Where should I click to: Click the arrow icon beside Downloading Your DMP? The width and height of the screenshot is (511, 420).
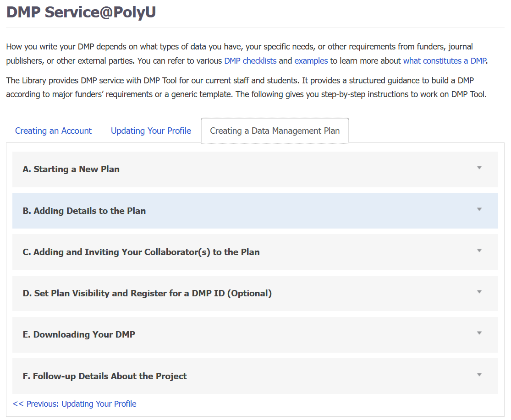click(x=479, y=333)
